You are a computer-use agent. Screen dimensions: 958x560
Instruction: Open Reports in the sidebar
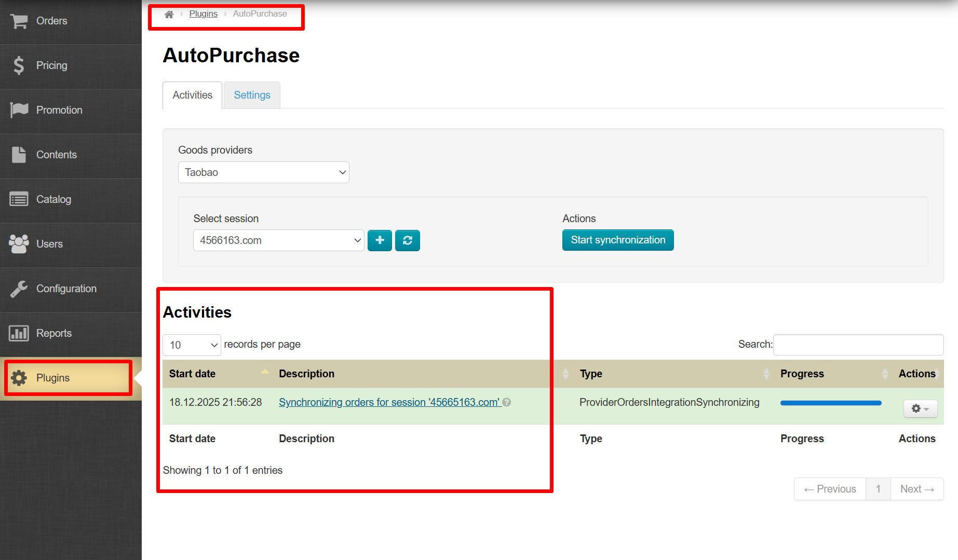[x=53, y=333]
